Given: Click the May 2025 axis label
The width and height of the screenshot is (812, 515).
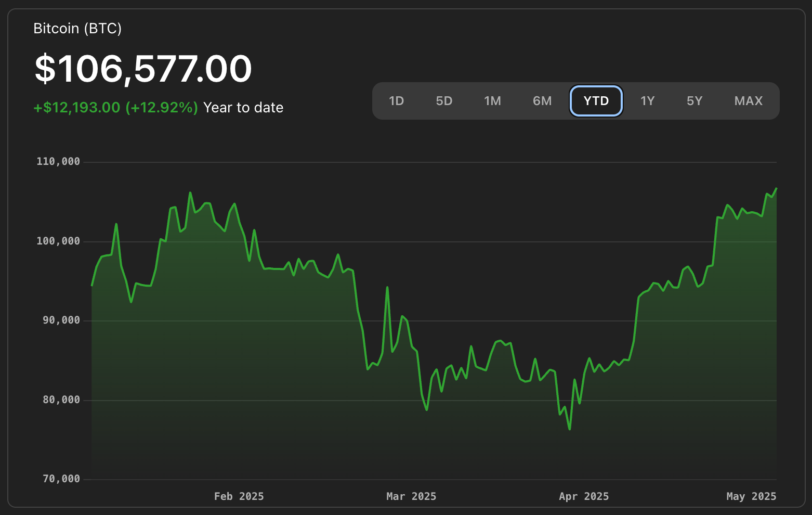Looking at the screenshot, I should (751, 496).
